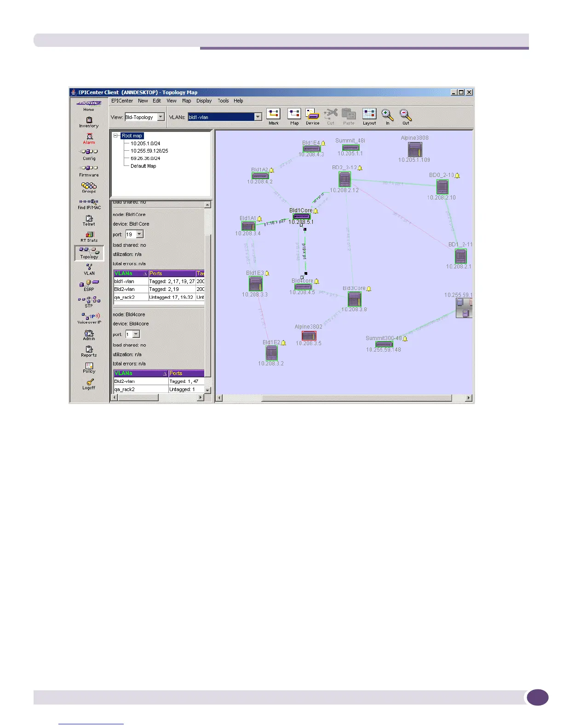The image size is (563, 728).
Task: Open the Admin icon in sidebar
Action: click(x=89, y=335)
